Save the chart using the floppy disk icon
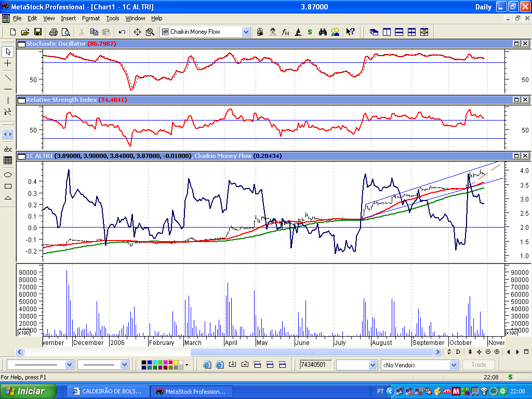The image size is (532, 399). tap(37, 32)
